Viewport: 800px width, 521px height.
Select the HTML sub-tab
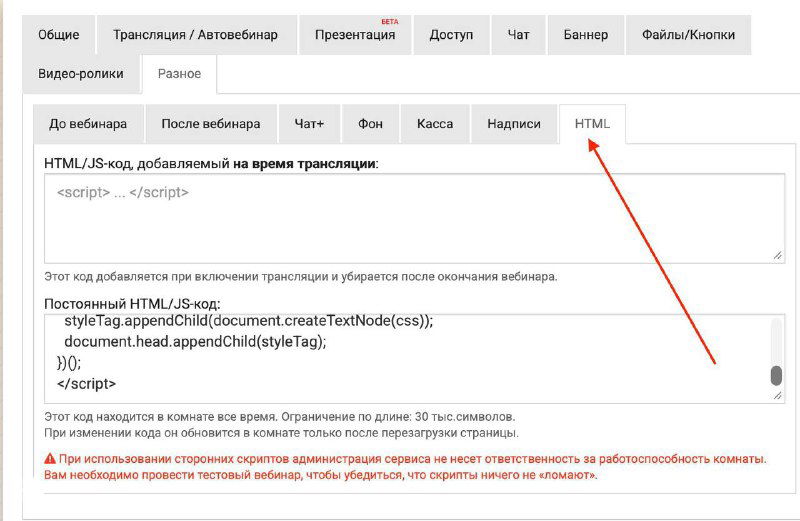click(592, 124)
